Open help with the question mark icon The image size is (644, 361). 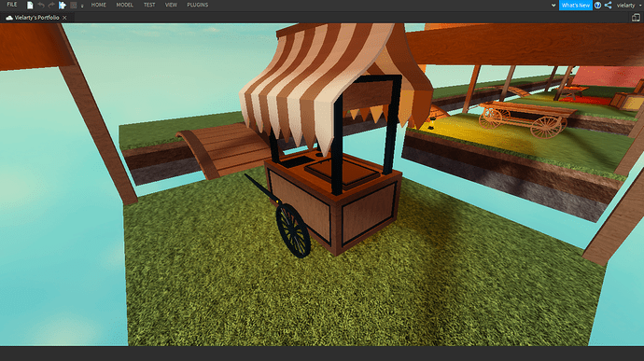[x=598, y=6]
